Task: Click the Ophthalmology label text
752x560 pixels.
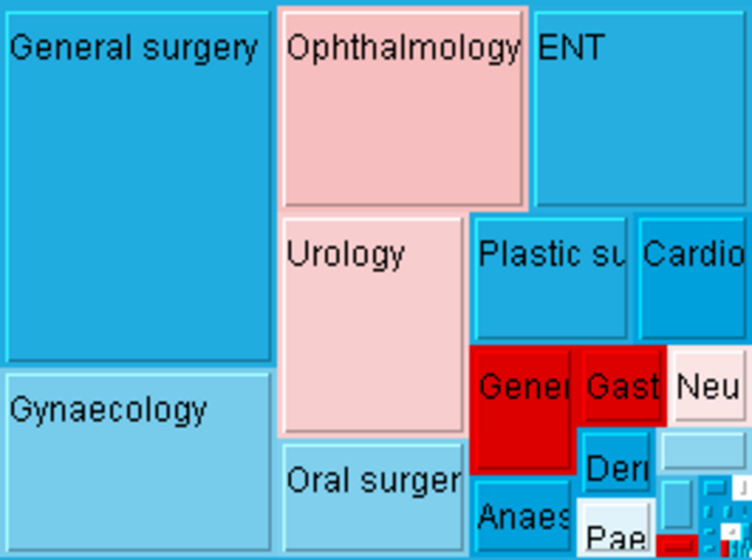Action: (x=403, y=48)
